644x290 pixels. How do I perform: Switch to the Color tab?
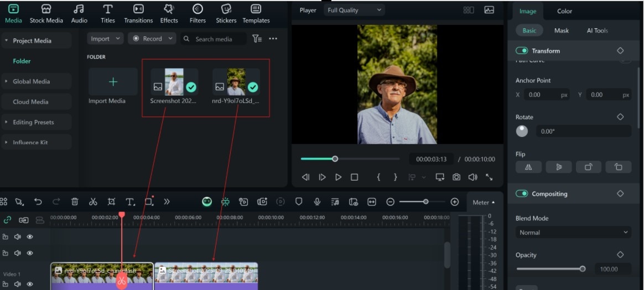[x=564, y=11]
